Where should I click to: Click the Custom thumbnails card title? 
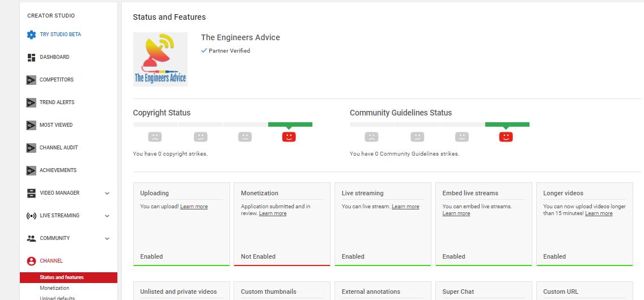coord(269,292)
